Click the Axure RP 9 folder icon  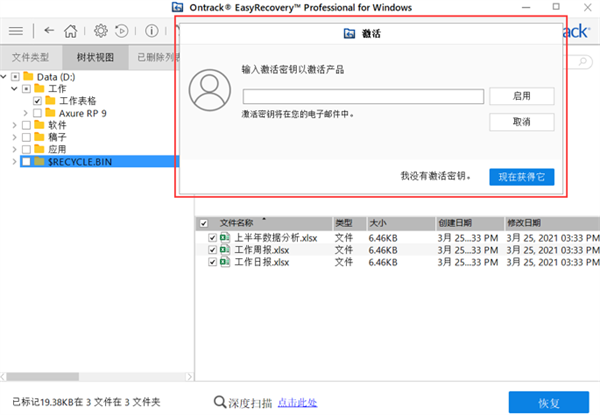coord(51,113)
